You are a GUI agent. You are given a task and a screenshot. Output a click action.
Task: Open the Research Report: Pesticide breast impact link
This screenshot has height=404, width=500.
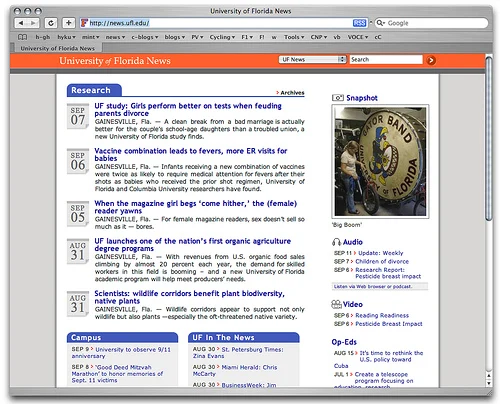[x=388, y=273]
